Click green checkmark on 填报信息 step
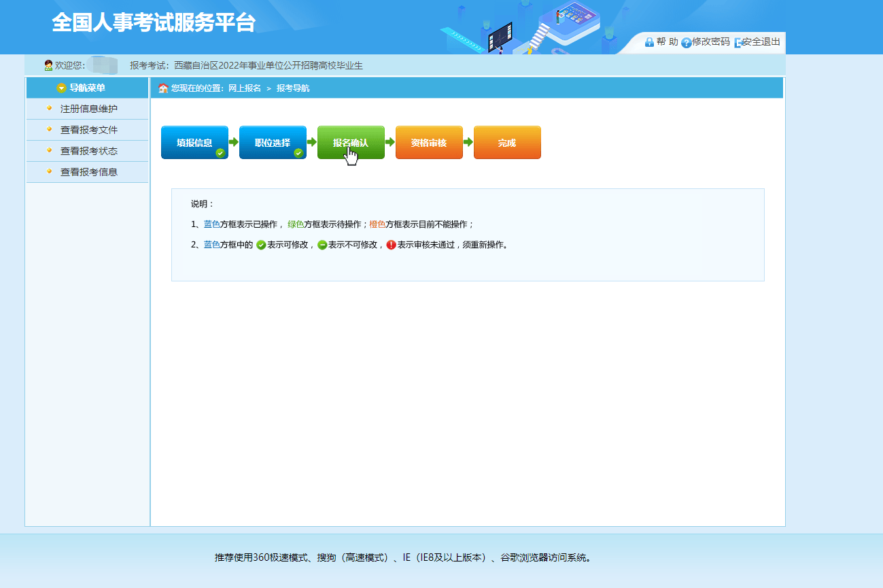This screenshot has width=883, height=588. click(x=220, y=153)
